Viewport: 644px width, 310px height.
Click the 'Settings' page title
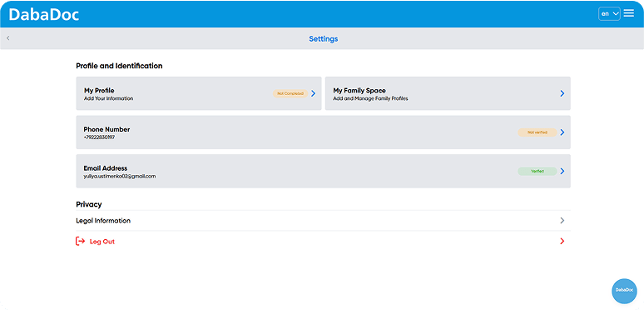pos(323,38)
